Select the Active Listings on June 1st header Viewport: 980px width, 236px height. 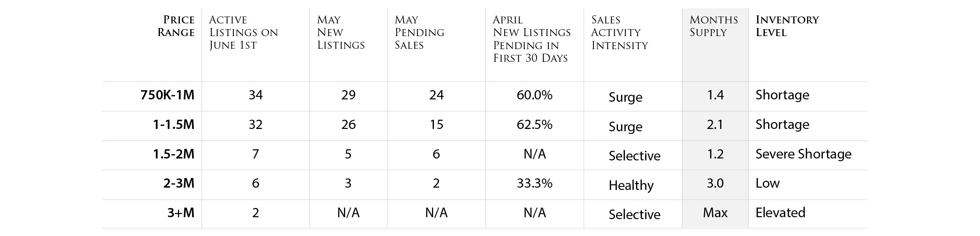click(243, 33)
